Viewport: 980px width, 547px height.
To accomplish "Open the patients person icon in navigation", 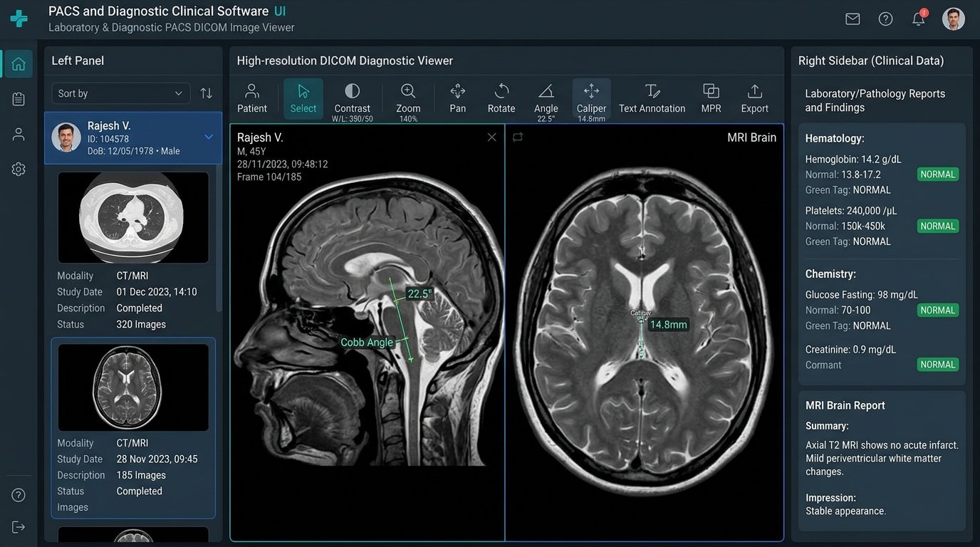I will click(19, 134).
